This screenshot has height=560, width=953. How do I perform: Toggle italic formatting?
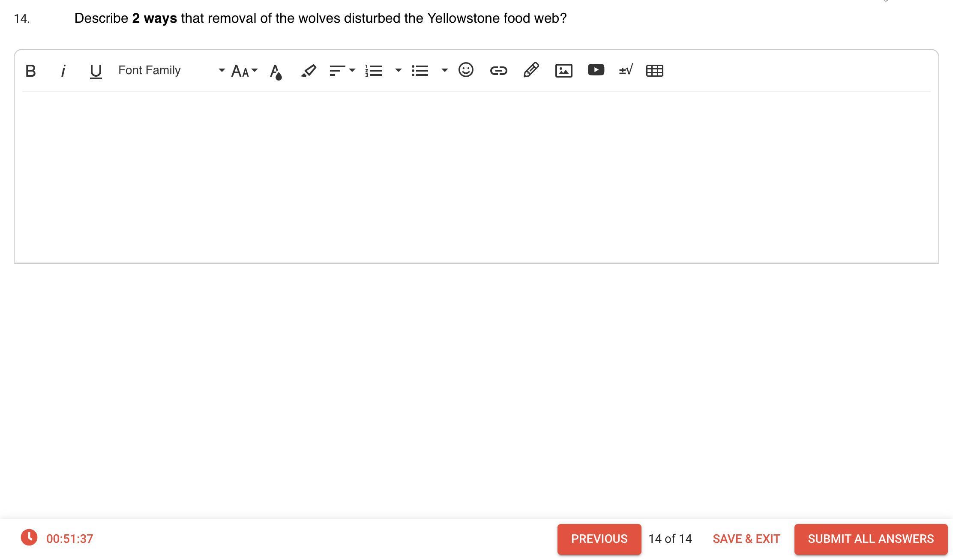click(x=63, y=71)
